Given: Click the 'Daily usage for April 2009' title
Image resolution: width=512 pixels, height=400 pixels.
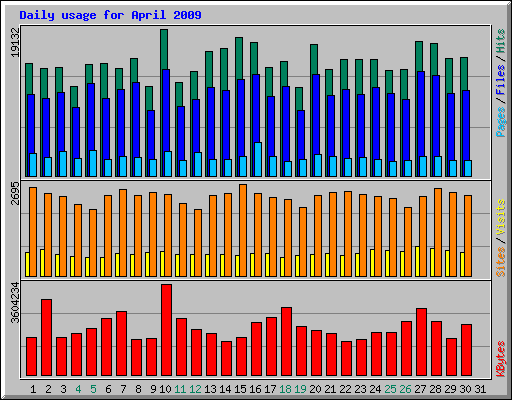Looking at the screenshot, I should tap(110, 15).
